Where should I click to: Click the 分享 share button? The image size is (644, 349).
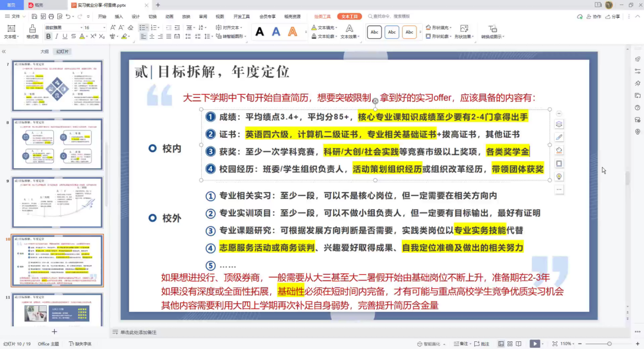click(613, 17)
